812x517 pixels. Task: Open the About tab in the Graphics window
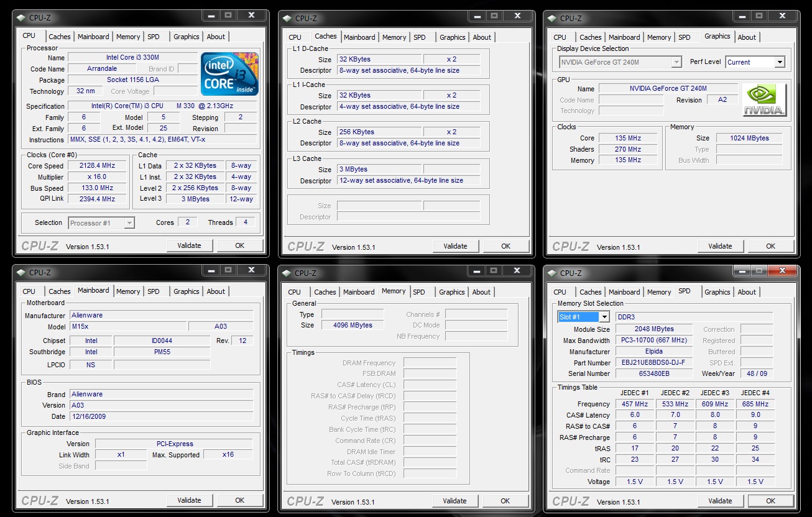coord(747,37)
